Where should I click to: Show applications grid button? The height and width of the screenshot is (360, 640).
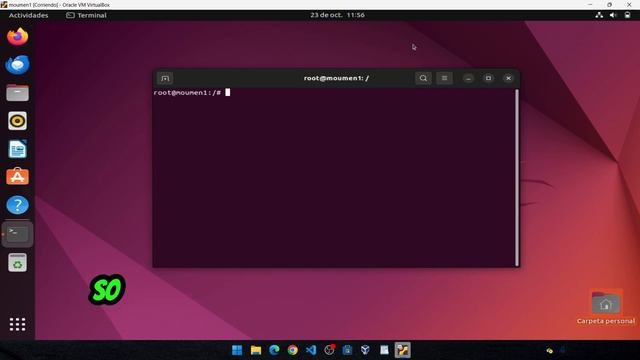click(x=17, y=324)
